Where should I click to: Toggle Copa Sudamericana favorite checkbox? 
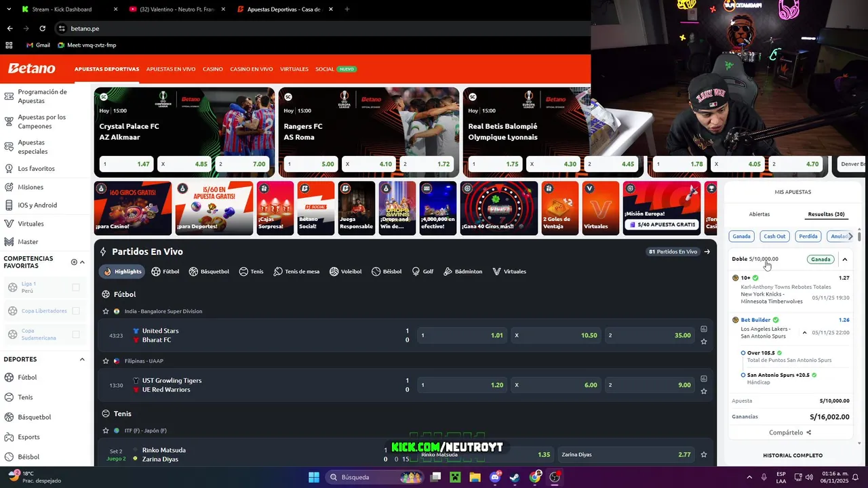tap(76, 334)
